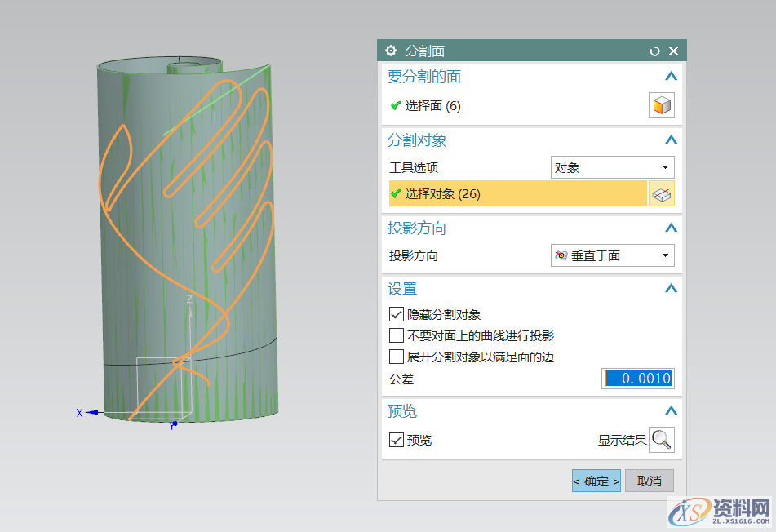Toggle the 隐藏分割对象 checkbox
776x532 pixels.
pos(397,314)
